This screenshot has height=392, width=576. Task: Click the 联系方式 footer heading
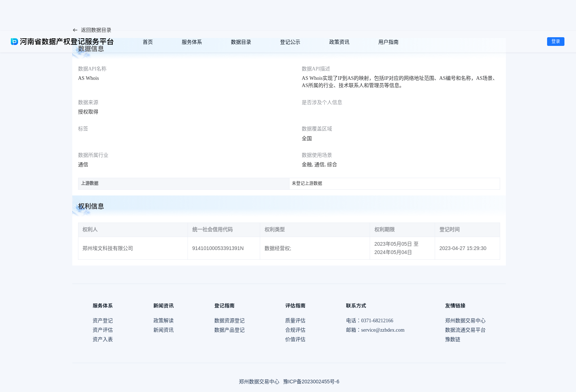[x=356, y=306]
